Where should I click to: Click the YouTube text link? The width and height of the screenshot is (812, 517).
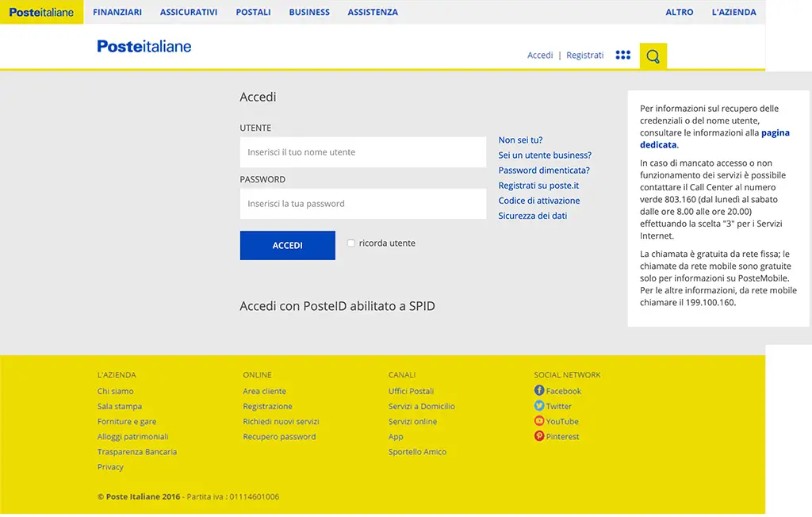(x=562, y=421)
